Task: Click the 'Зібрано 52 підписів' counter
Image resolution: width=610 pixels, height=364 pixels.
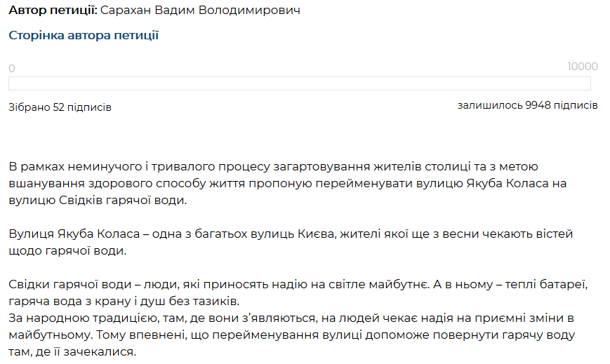Action: (60, 107)
